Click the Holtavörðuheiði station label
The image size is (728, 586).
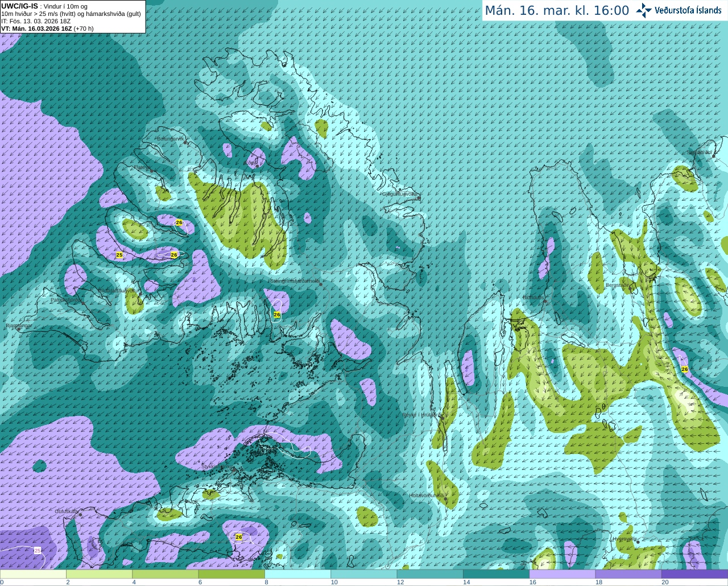coord(427,496)
